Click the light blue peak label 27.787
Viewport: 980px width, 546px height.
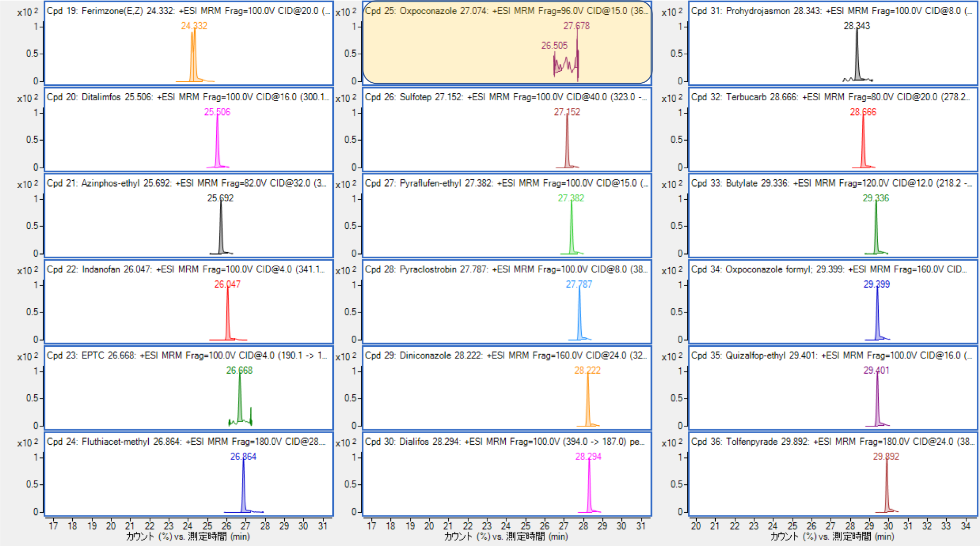pyautogui.click(x=579, y=284)
